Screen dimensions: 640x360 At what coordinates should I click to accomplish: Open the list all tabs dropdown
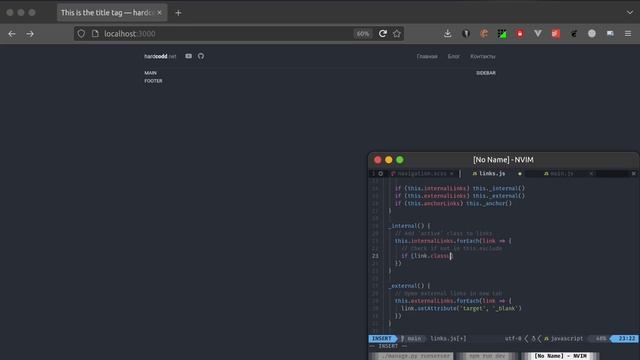click(630, 13)
